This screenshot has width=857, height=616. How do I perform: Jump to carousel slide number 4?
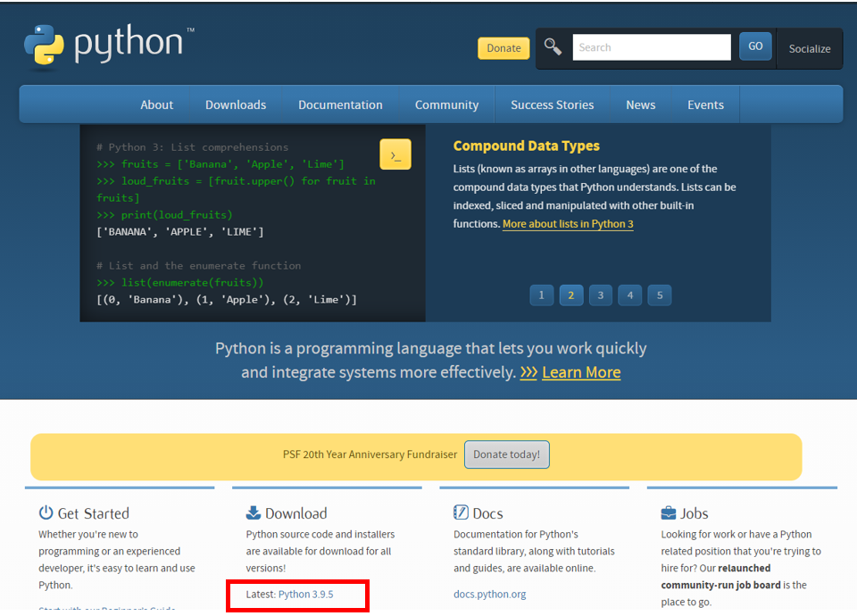[x=629, y=295]
